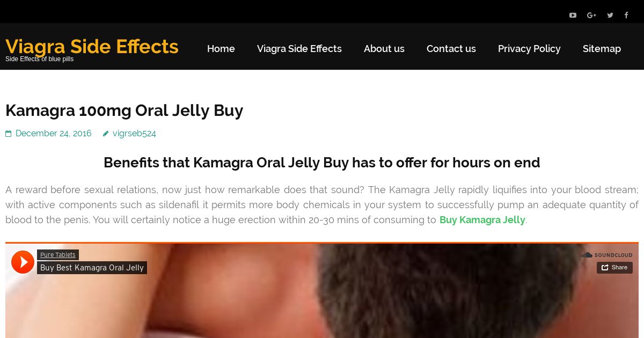Open the Pure Tablets artist link
The height and width of the screenshot is (338, 644).
pos(58,255)
